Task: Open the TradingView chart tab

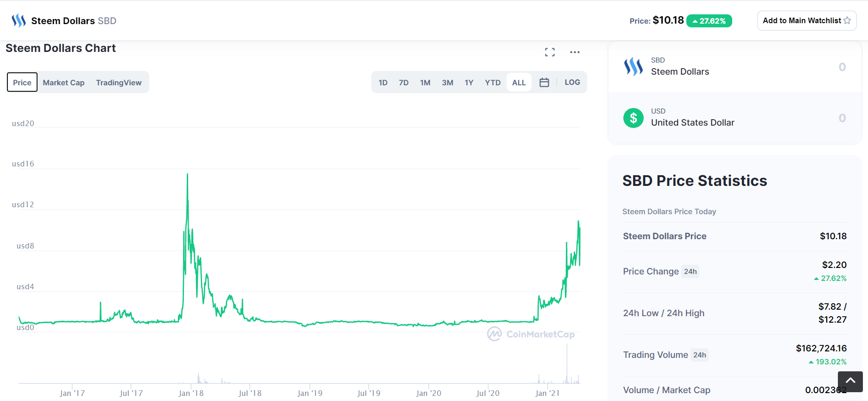Action: pos(119,83)
